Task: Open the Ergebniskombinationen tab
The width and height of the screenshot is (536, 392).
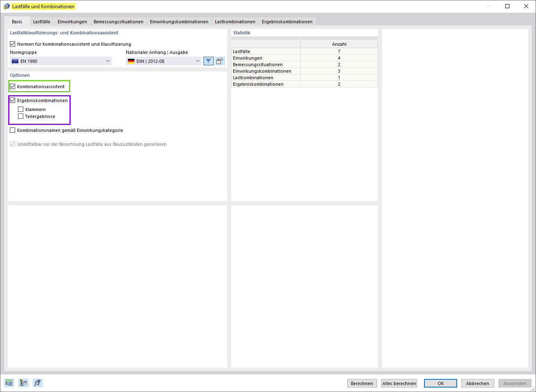Action: (287, 21)
